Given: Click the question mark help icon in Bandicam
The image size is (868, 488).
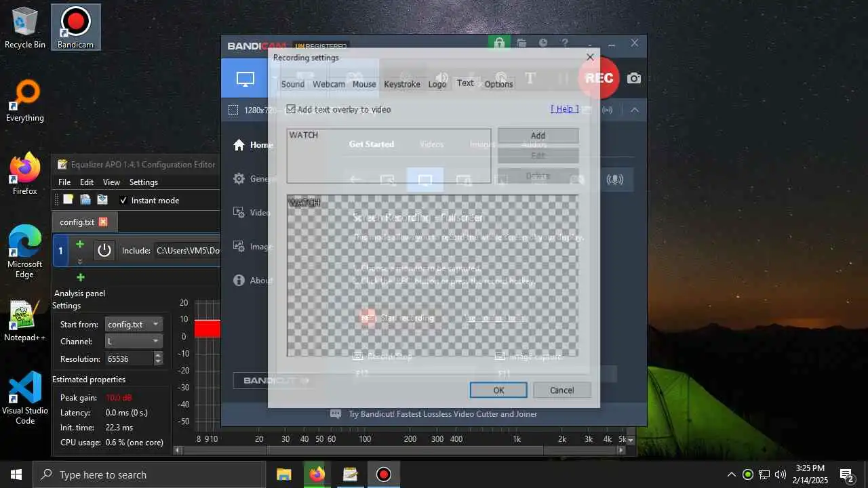Looking at the screenshot, I should (565, 43).
